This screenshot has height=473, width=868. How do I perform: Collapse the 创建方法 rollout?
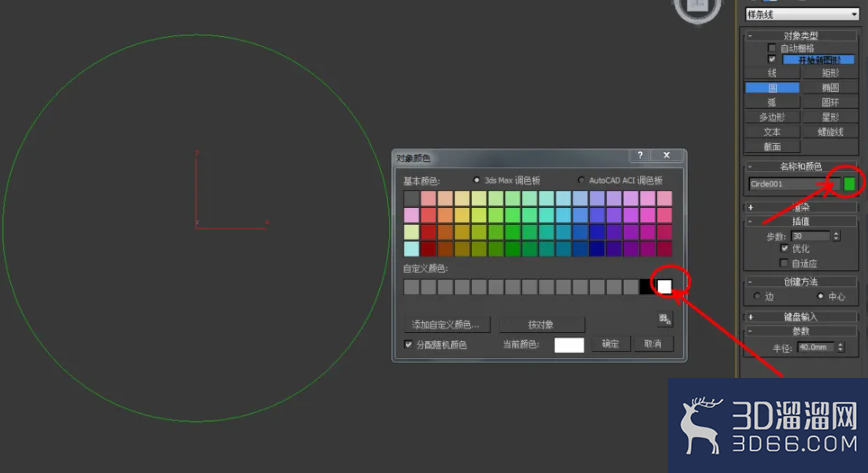[800, 281]
